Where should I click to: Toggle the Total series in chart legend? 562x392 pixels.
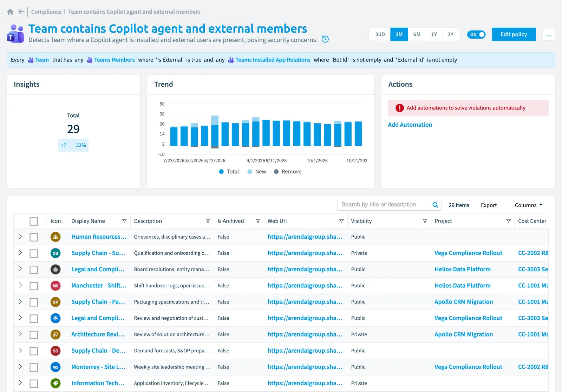pos(229,172)
